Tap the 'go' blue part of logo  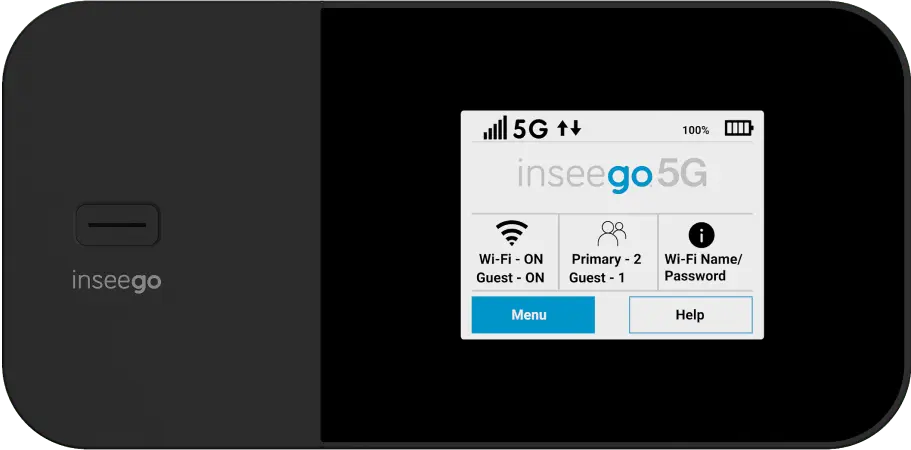click(630, 179)
